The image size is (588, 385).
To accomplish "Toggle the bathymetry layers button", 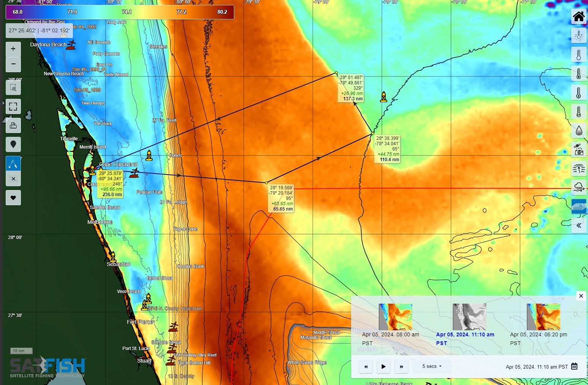I will [579, 206].
